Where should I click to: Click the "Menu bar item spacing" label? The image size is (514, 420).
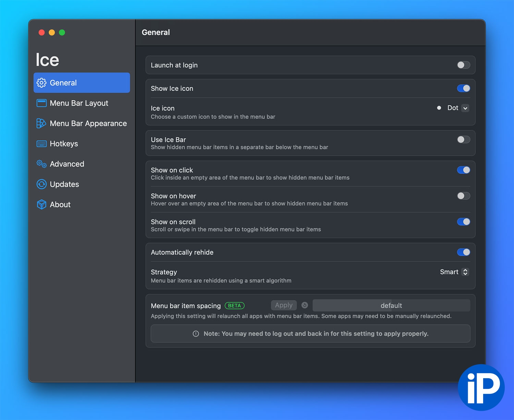[186, 306]
